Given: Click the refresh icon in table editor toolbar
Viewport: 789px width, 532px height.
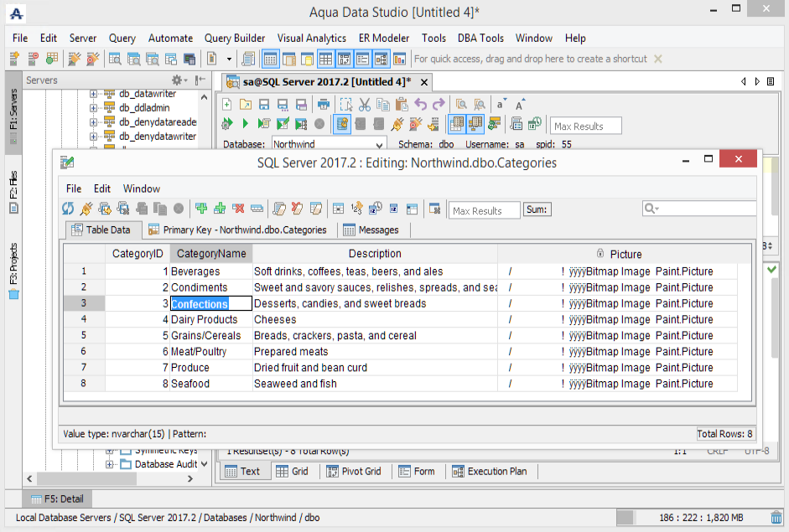Looking at the screenshot, I should (x=68, y=209).
